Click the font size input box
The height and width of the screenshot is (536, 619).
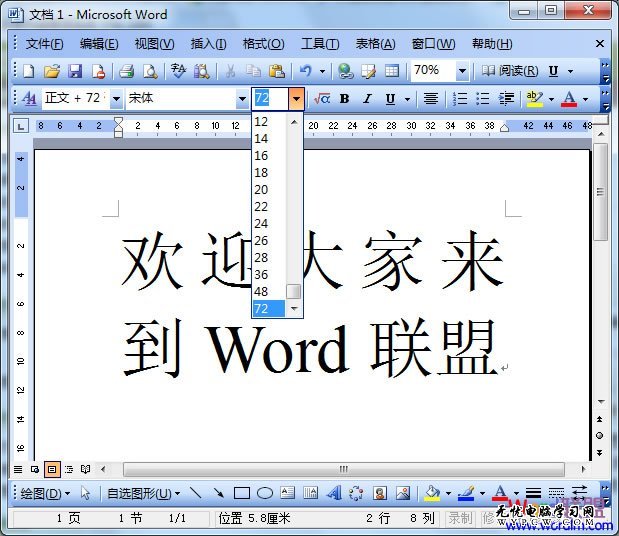pyautogui.click(x=270, y=98)
